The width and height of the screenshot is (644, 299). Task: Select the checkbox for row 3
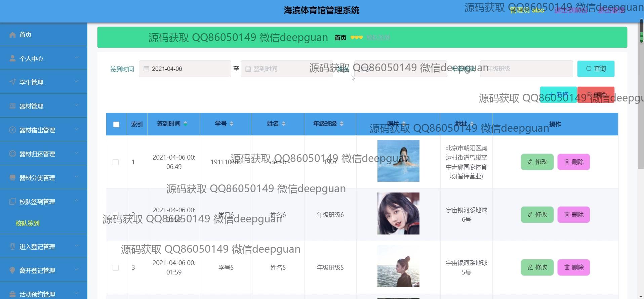pos(116,268)
